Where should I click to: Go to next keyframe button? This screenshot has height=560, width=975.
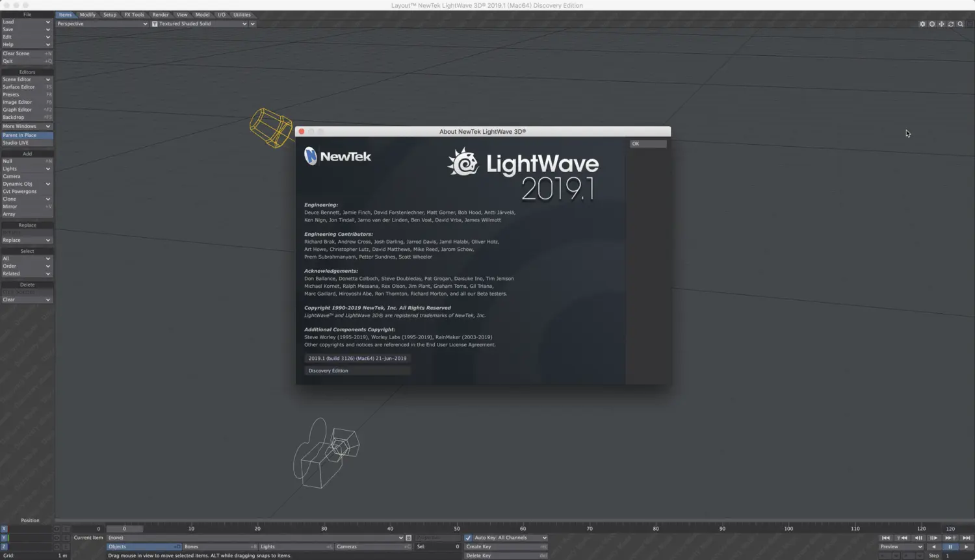950,538
